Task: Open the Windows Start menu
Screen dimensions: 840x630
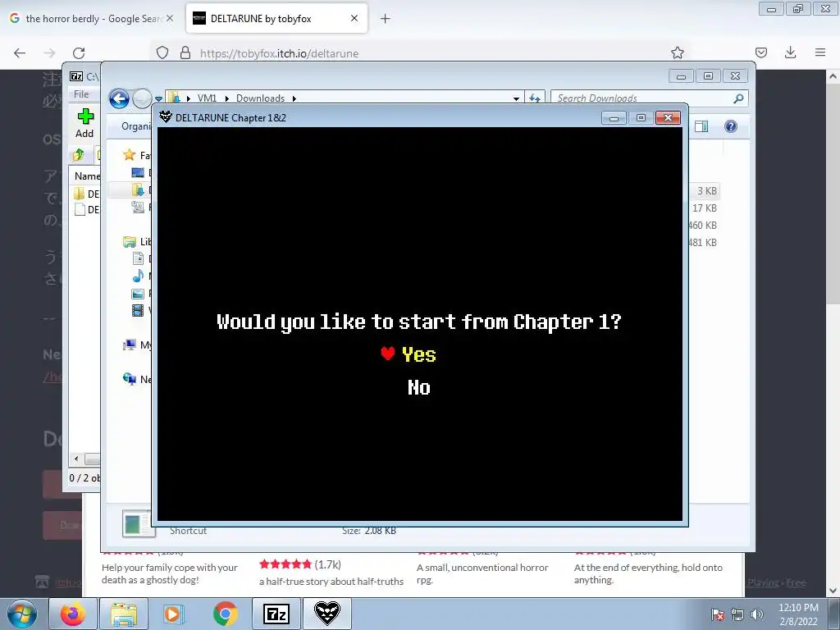Action: (22, 614)
